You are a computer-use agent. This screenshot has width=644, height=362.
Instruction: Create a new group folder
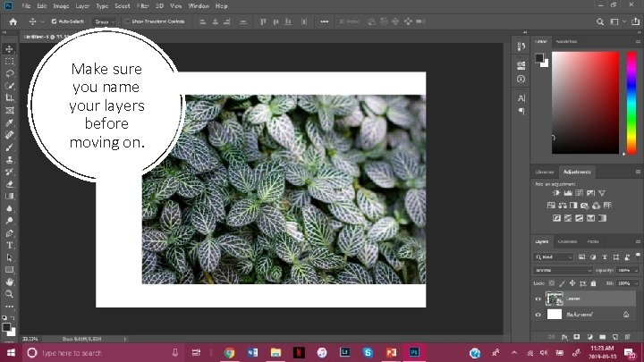point(602,337)
